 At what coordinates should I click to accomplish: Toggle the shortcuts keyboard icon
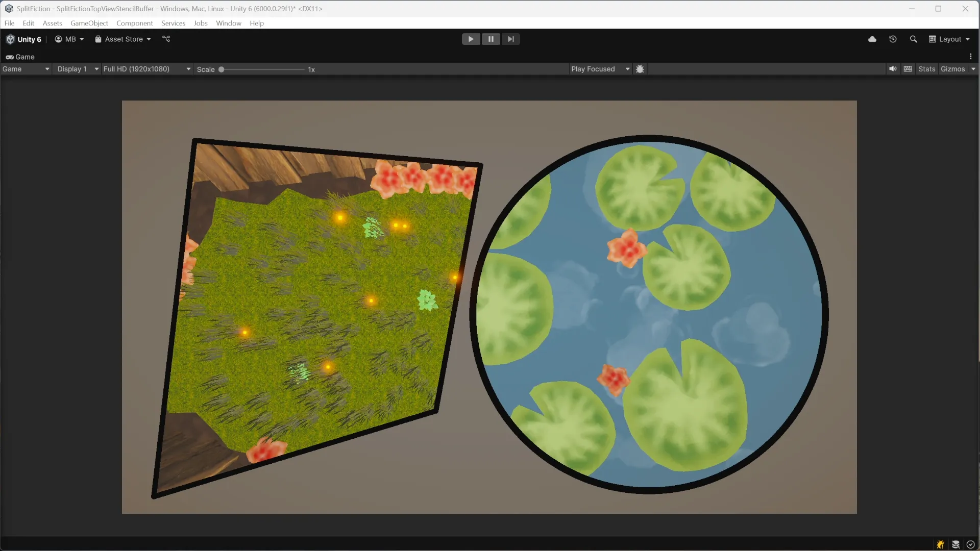click(x=908, y=69)
